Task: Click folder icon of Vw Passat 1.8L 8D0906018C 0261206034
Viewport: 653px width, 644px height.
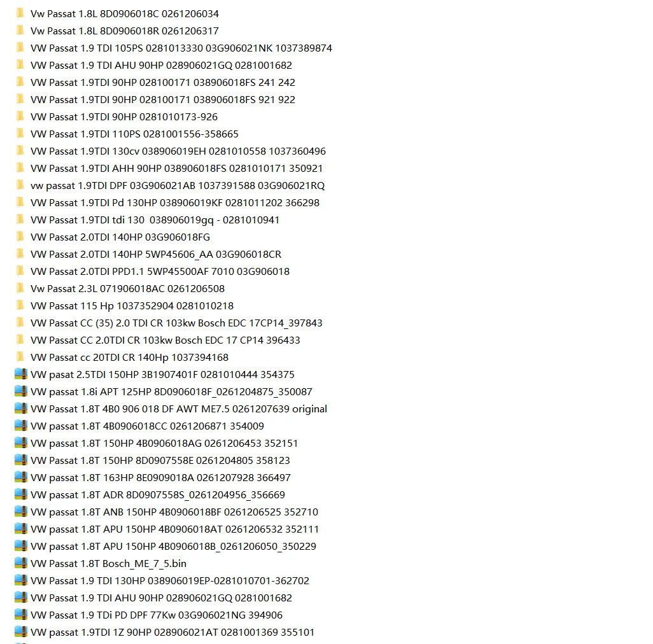Action: [x=20, y=13]
